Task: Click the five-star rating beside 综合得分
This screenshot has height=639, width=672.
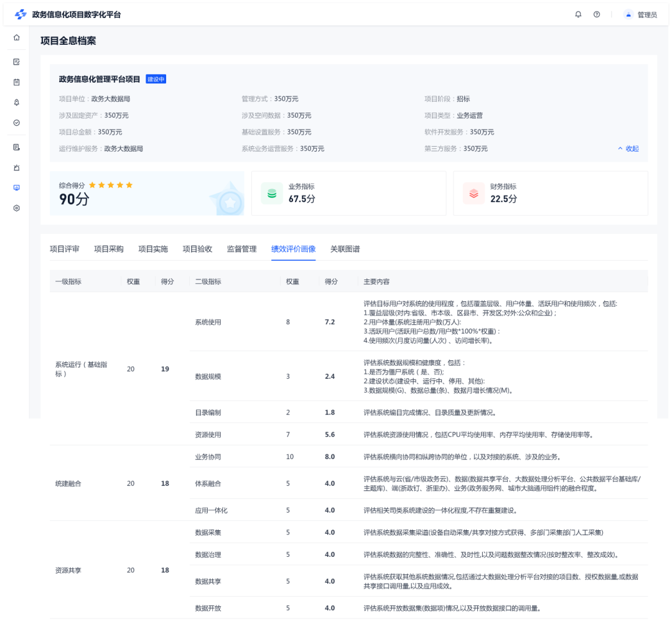Action: 111,185
